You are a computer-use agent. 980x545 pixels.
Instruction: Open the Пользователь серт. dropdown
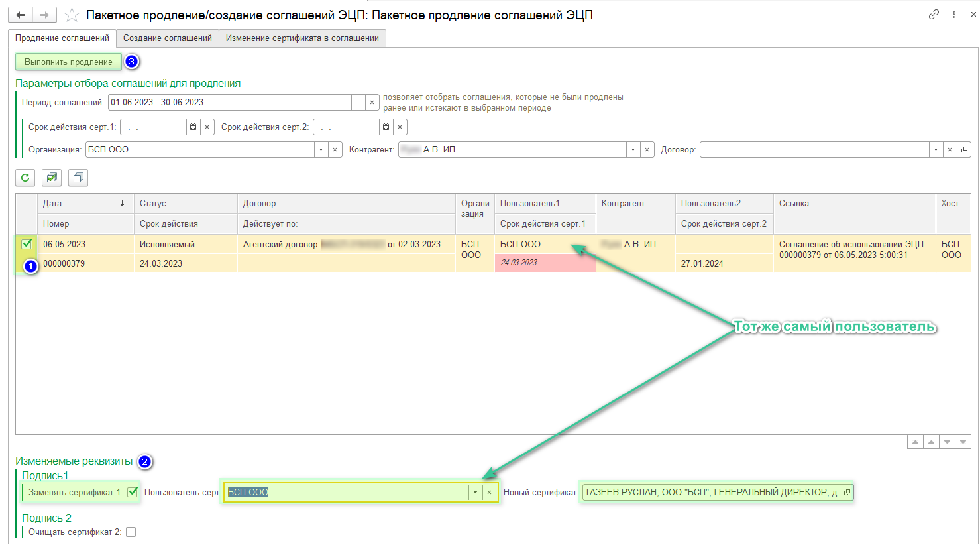(x=475, y=492)
